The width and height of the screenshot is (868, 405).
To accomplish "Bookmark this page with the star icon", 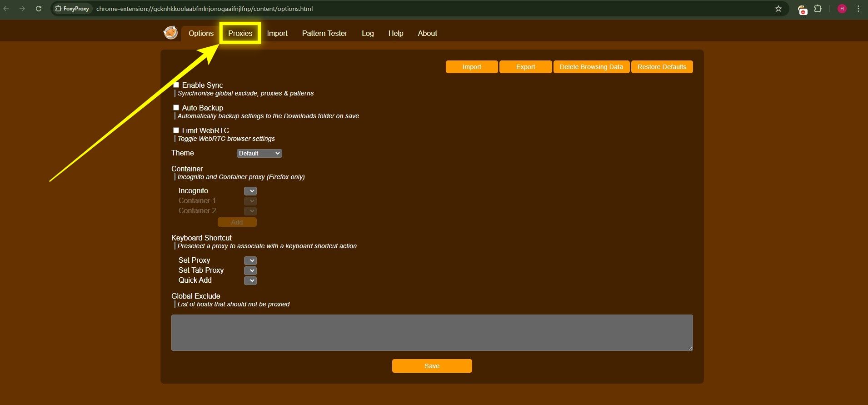I will [x=778, y=9].
